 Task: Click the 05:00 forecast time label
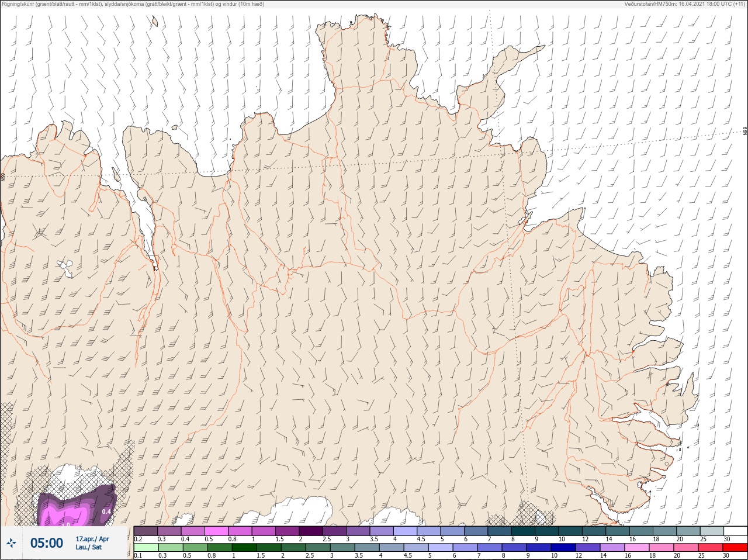tap(46, 543)
